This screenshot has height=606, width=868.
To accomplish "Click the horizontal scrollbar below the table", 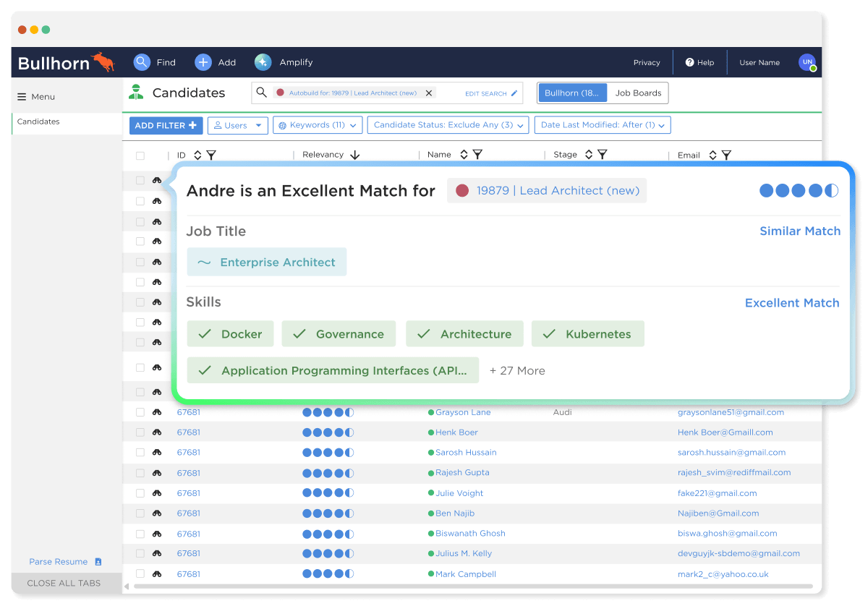I will click(x=473, y=586).
